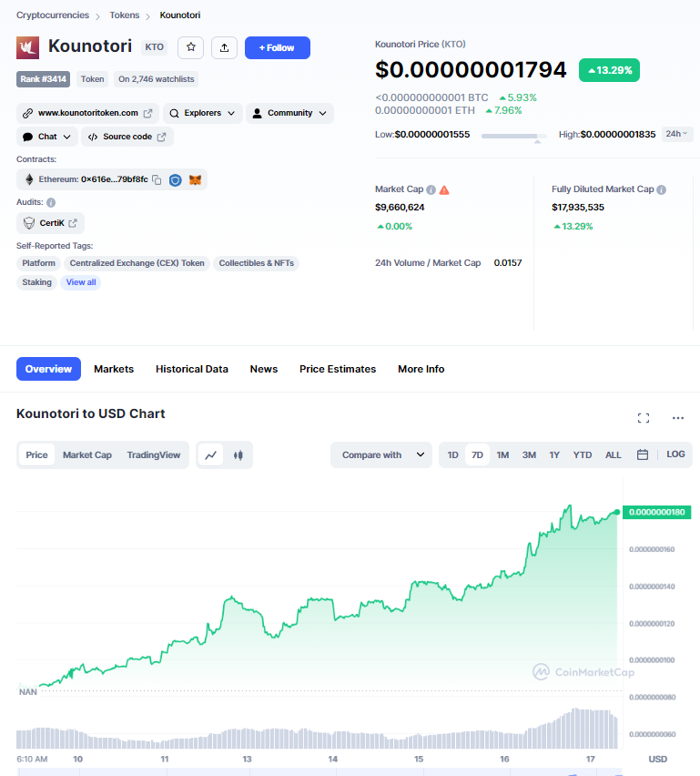700x776 pixels.
Task: Switch to the Markets tab
Action: point(114,369)
